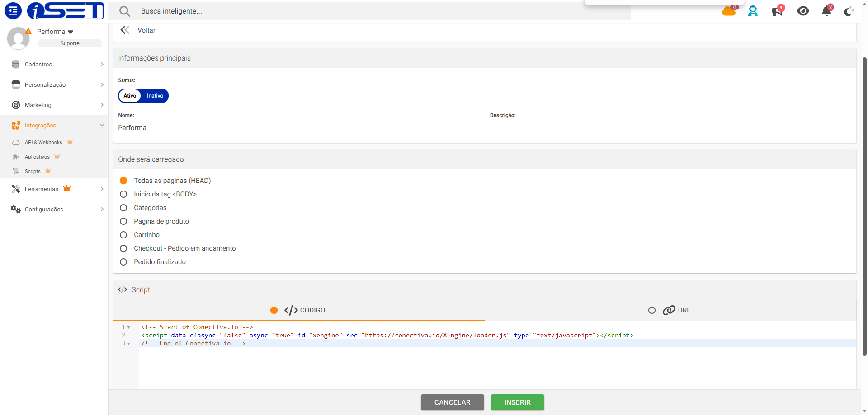Choose the 'Pedido finalizado' radio option
Viewport: 868px width, 415px height.
[x=123, y=262]
